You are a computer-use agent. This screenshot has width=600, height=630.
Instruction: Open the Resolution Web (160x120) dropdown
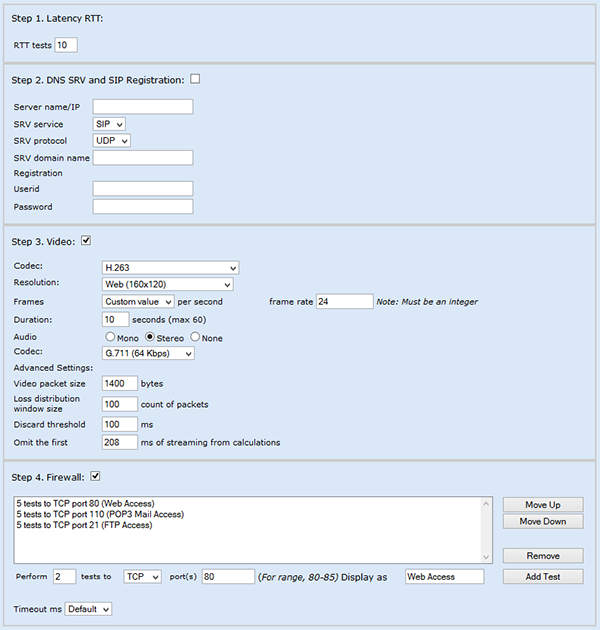click(168, 284)
